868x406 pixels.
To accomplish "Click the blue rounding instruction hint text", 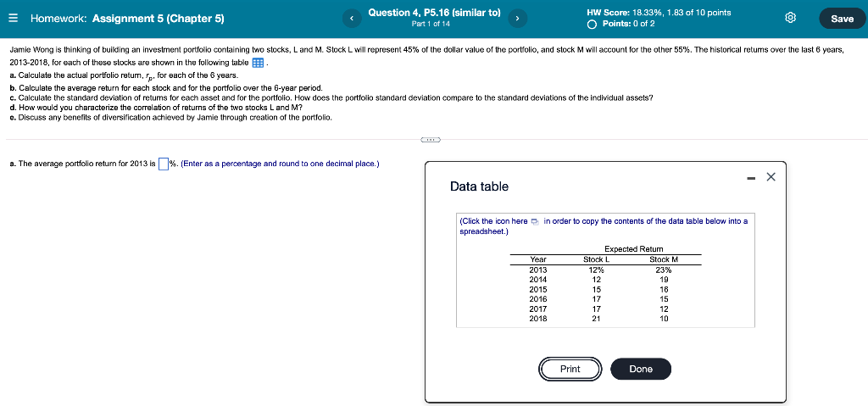I will point(280,164).
